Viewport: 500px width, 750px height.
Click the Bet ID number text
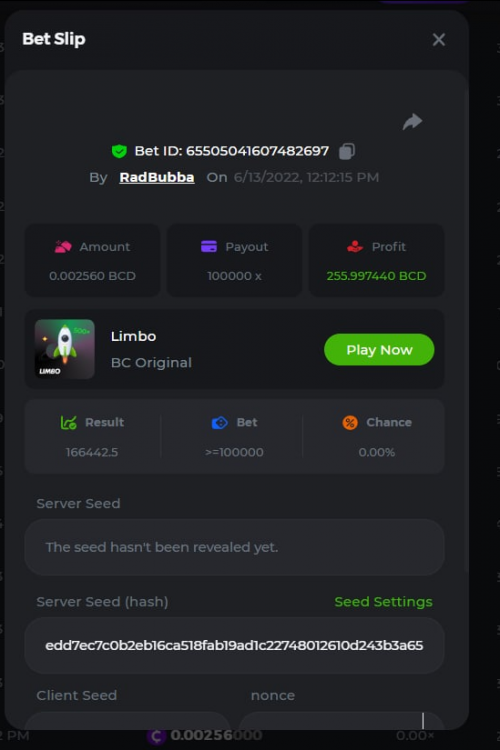pyautogui.click(x=257, y=151)
